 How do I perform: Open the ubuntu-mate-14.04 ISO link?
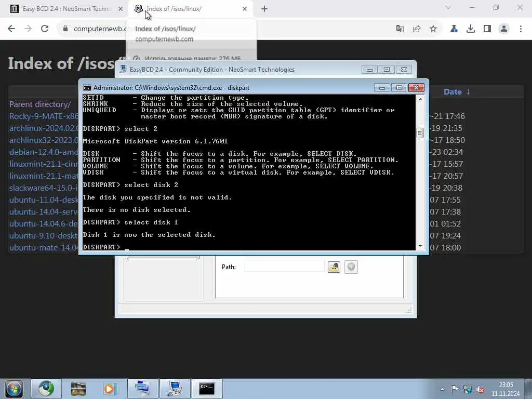point(44,247)
